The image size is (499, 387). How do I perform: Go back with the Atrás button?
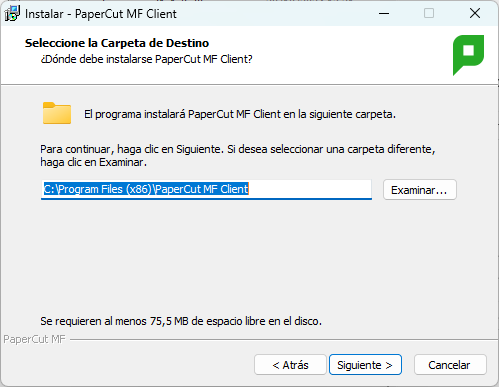290,365
